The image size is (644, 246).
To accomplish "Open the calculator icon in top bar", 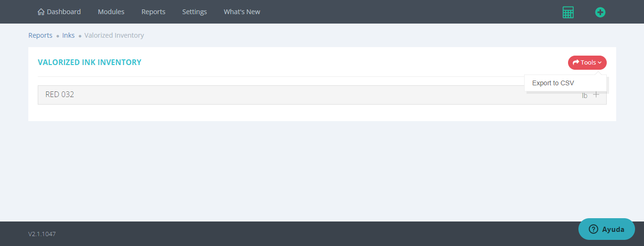I will 568,12.
